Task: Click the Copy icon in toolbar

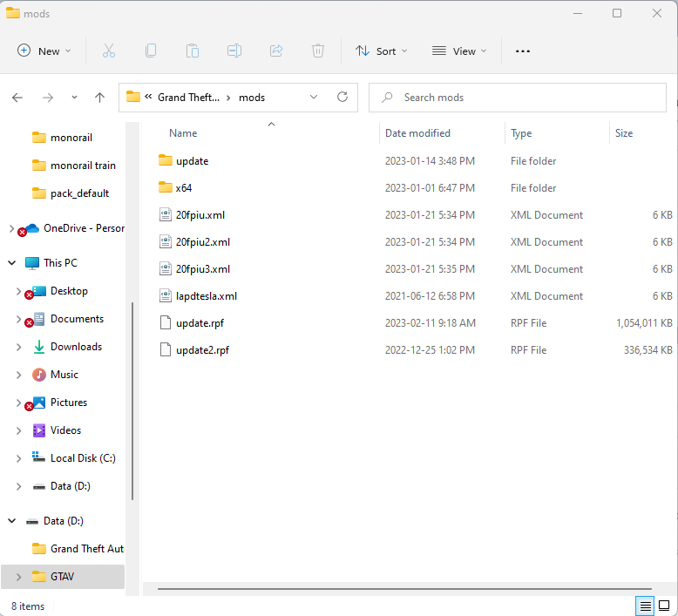Action: [x=151, y=51]
